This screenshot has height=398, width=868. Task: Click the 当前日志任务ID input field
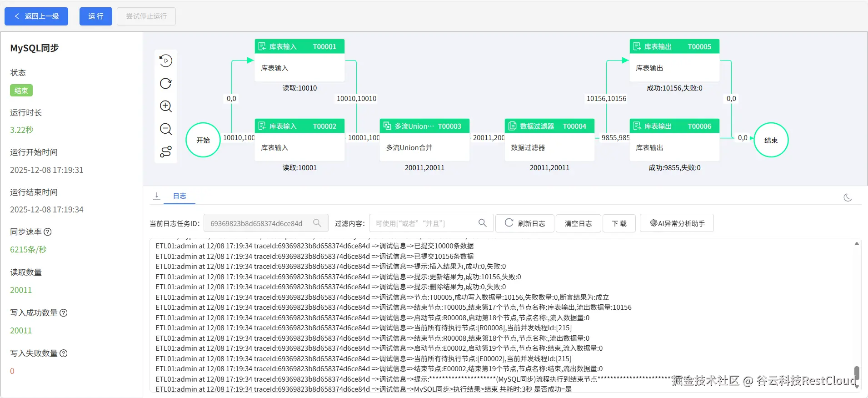266,223
